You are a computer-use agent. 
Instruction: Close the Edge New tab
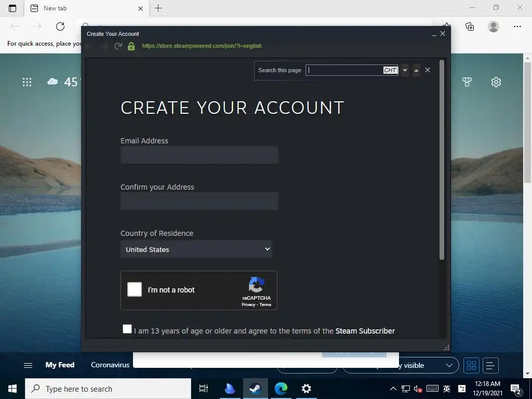(140, 8)
